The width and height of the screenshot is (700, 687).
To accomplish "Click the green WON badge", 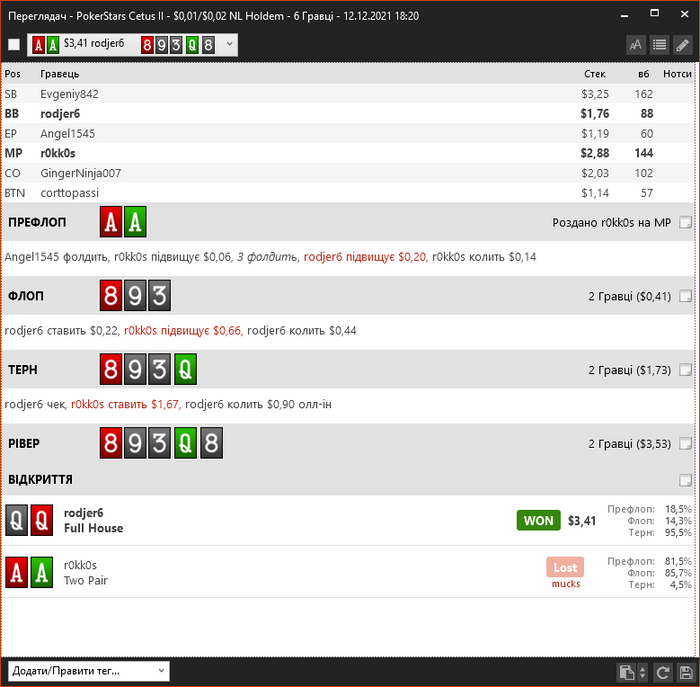I will coord(538,520).
